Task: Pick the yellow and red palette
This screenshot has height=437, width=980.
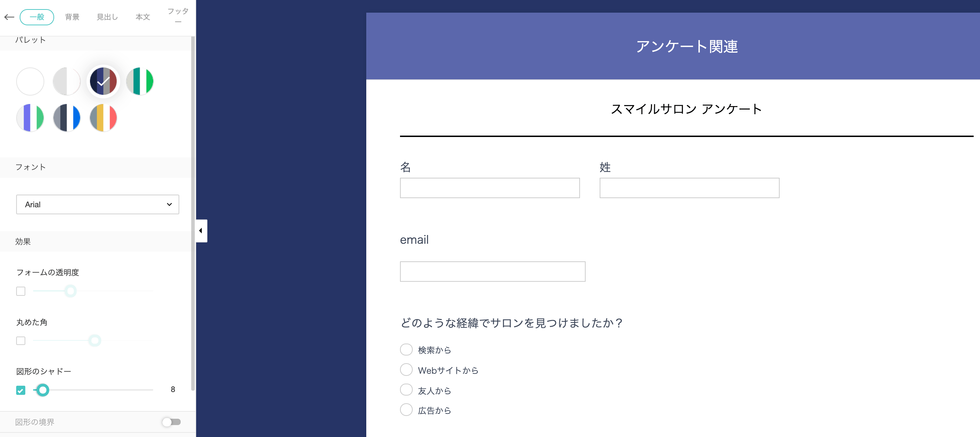Action: [x=103, y=118]
